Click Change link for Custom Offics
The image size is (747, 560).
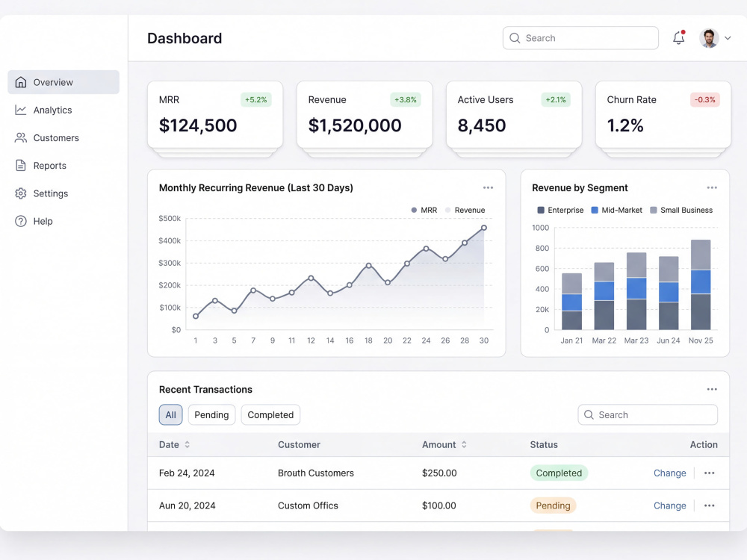pos(669,505)
